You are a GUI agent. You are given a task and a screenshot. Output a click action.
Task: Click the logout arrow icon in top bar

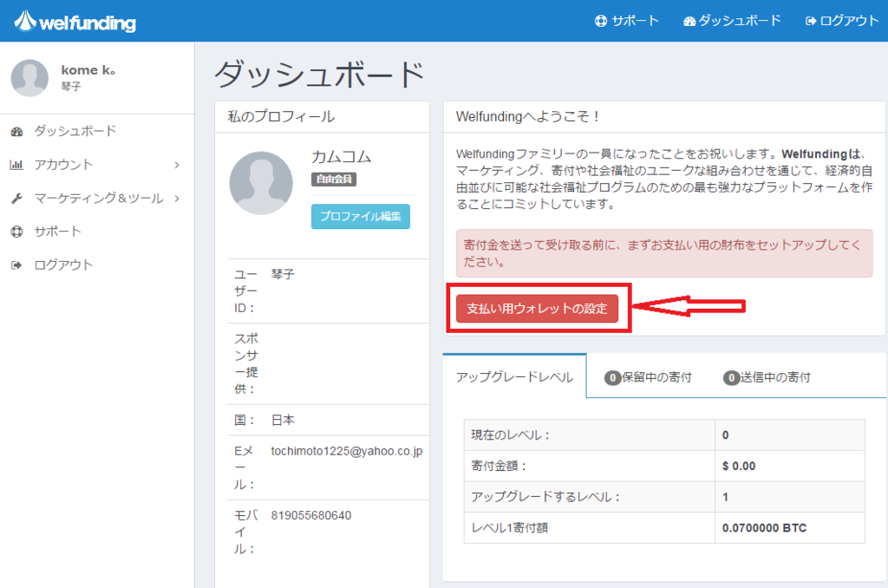[x=811, y=21]
